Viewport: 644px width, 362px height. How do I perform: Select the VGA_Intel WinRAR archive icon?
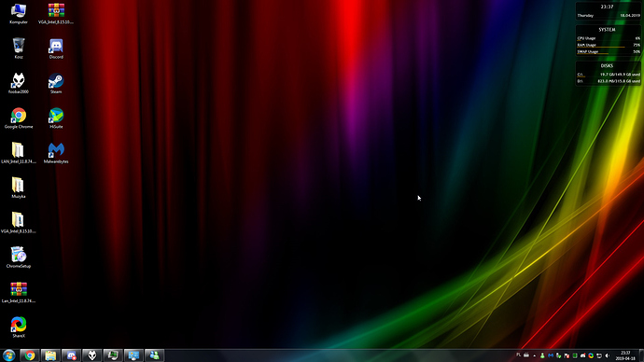point(56,14)
